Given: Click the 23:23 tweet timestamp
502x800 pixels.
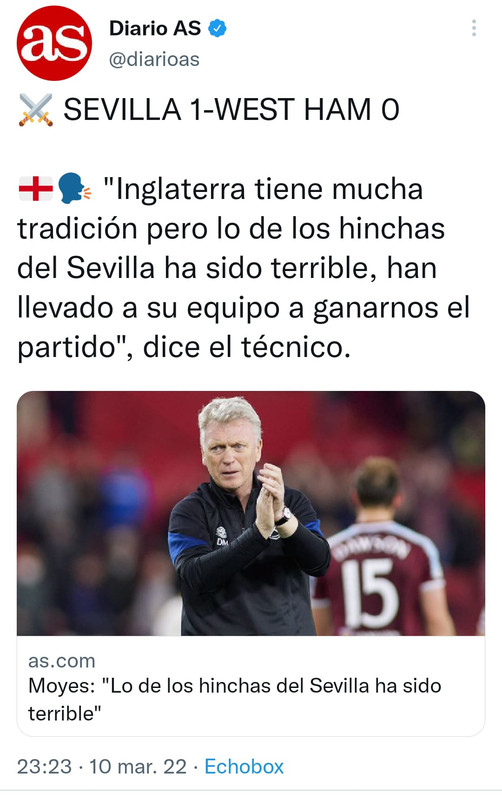Looking at the screenshot, I should click(44, 767).
